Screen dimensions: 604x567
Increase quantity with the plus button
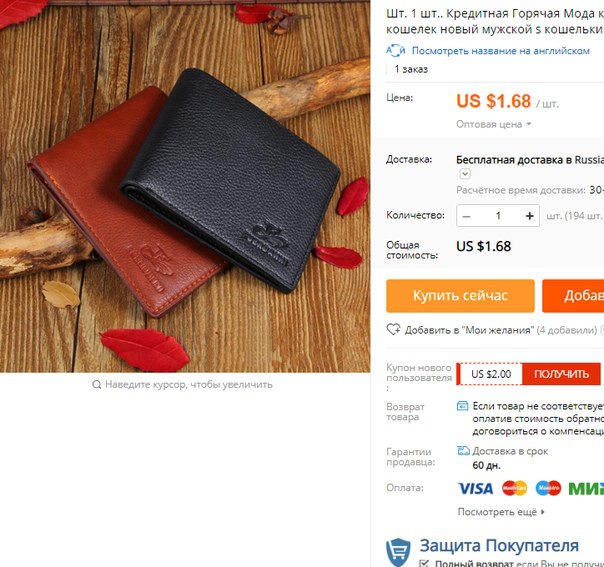pos(530,216)
